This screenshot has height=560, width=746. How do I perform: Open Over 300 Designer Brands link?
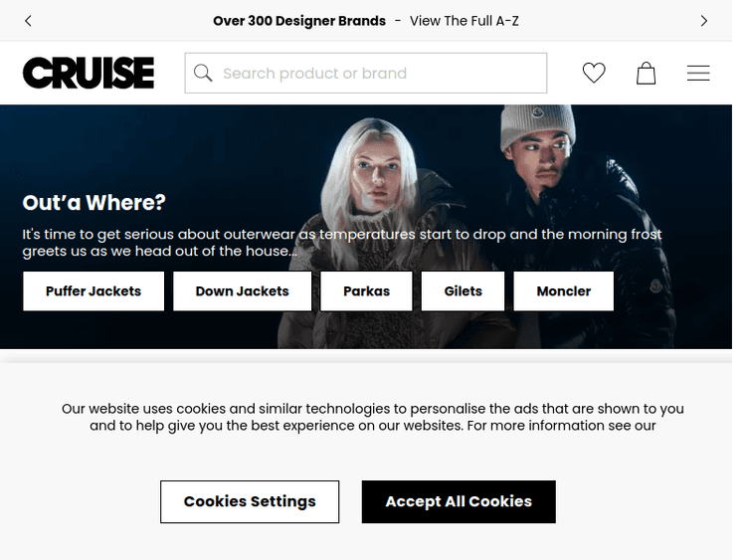pyautogui.click(x=299, y=21)
